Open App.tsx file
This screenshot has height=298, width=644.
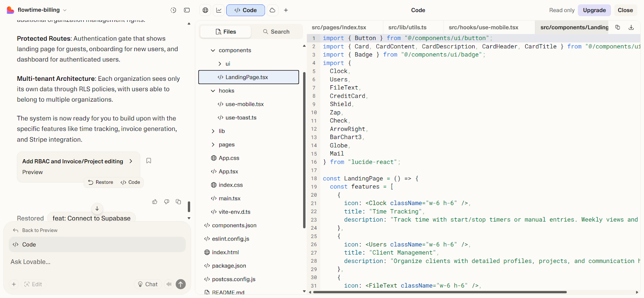tap(249, 172)
